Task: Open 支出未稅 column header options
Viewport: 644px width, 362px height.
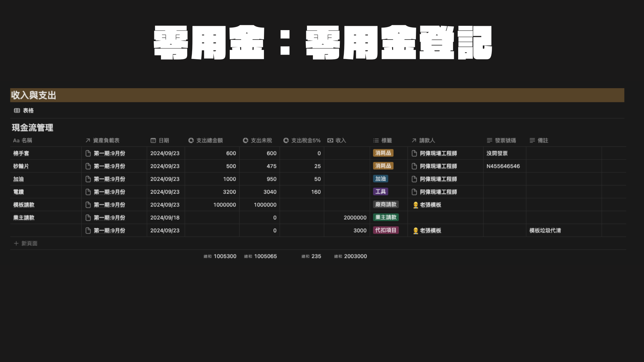Action: coord(261,140)
